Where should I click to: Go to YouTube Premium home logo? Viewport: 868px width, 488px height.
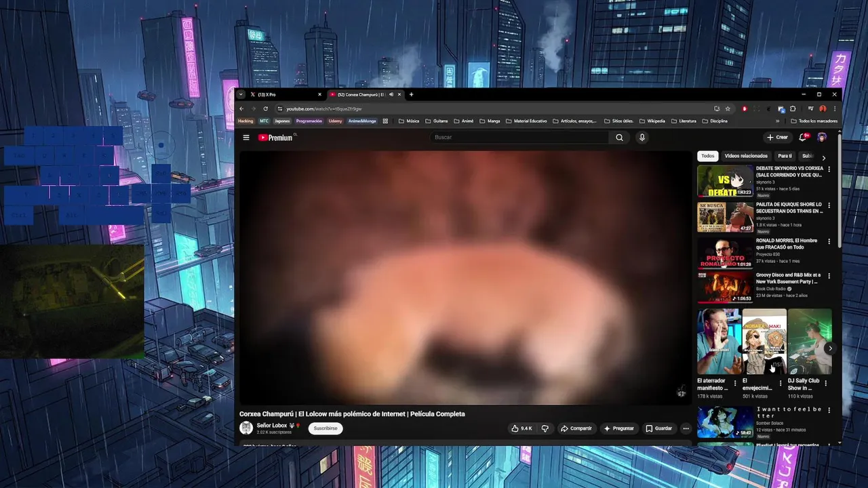click(277, 138)
